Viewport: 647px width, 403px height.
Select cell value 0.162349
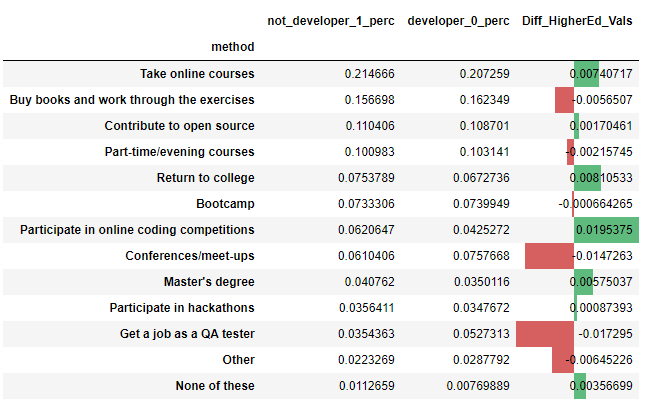[x=485, y=99]
